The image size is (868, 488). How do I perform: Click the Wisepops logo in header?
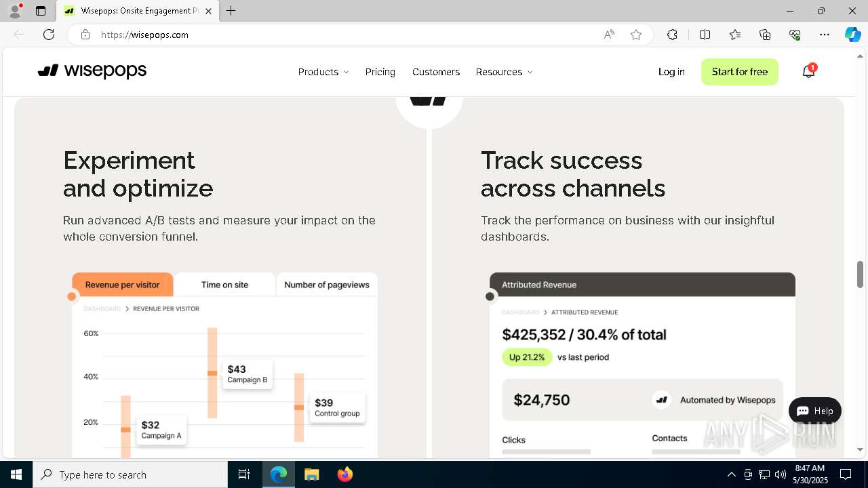click(x=92, y=71)
